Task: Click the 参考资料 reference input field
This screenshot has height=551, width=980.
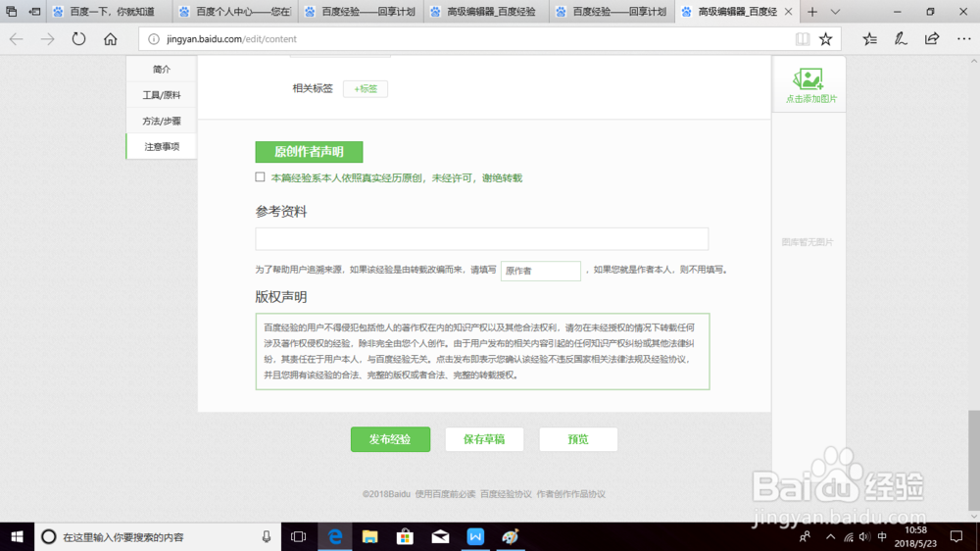Action: (482, 239)
